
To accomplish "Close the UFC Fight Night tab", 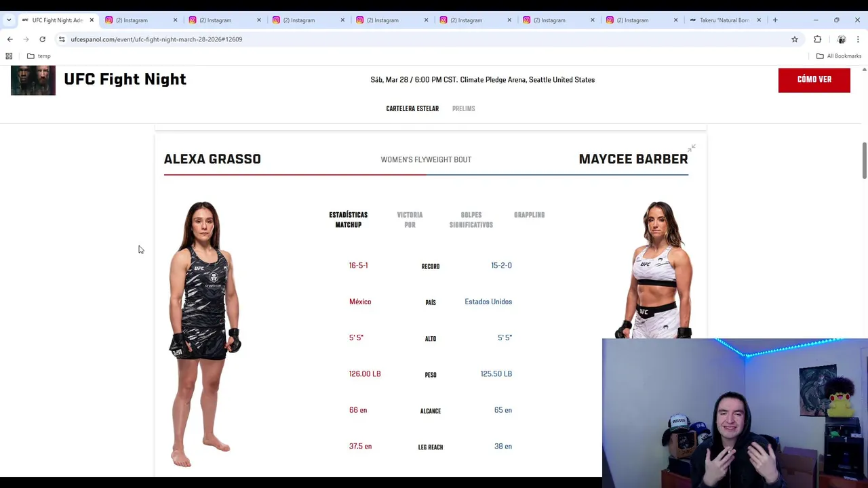I will 92,20.
